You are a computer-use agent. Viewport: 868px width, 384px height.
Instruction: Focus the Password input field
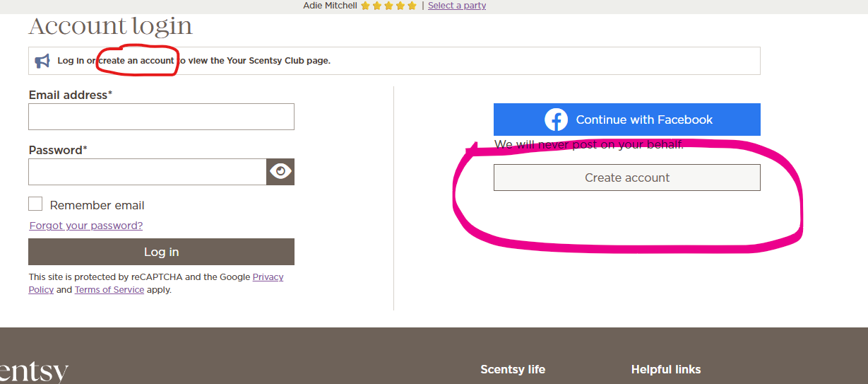pyautogui.click(x=147, y=172)
